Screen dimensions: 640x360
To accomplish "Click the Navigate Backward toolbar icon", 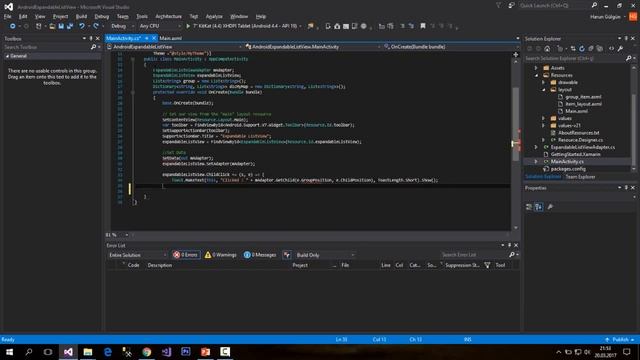I will tap(13, 26).
